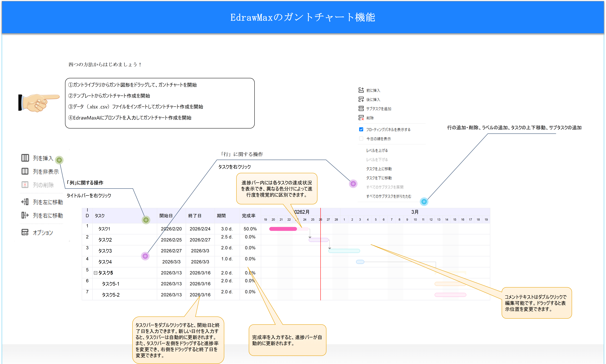606x364 pixels.
Task: Click the 前に挿入 insert-before icon
Action: point(361,90)
